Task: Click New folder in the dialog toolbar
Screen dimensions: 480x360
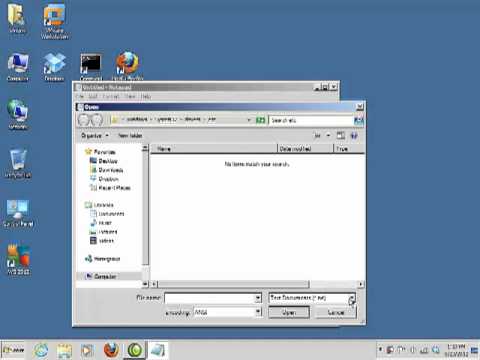Action: coord(130,135)
